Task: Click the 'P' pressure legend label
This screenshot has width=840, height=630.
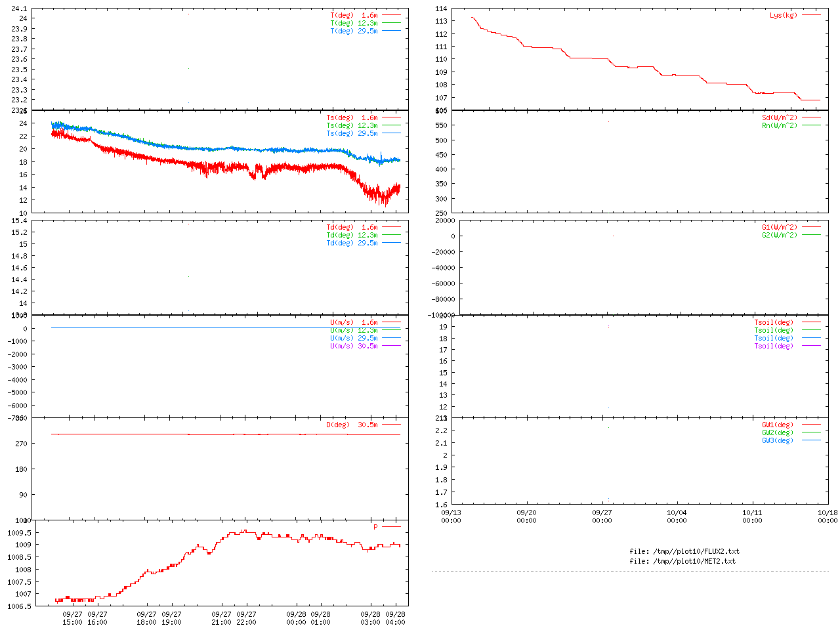Action: [376, 527]
